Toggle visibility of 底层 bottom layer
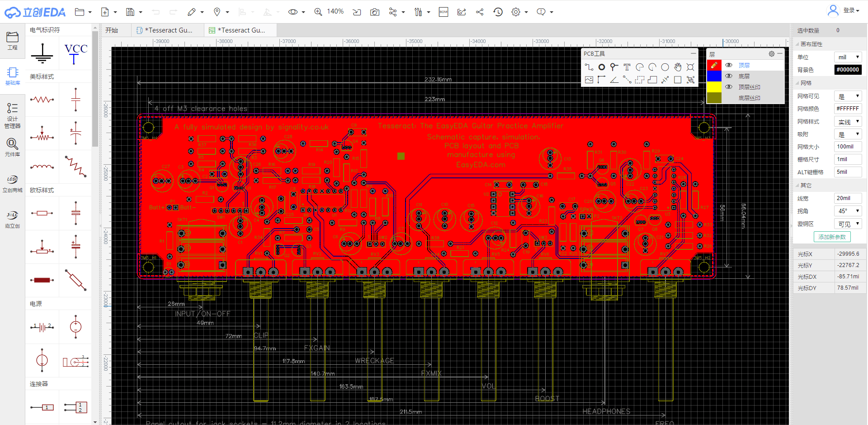 [729, 76]
